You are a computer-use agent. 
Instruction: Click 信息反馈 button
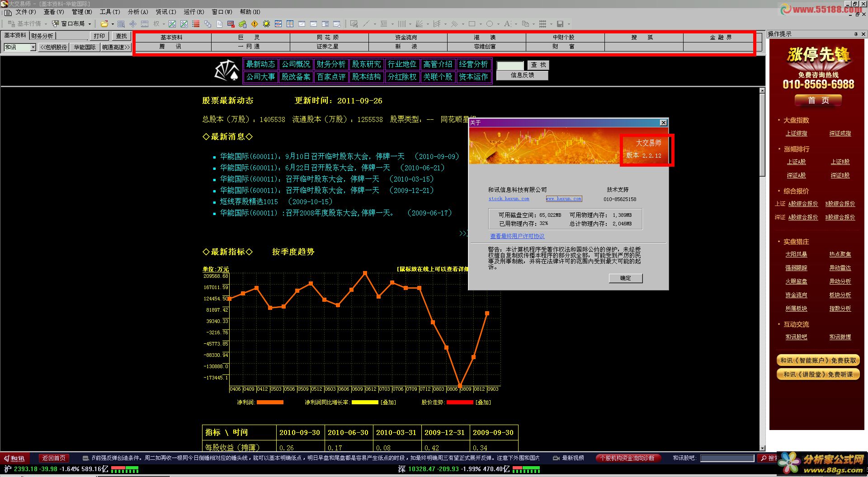pos(522,75)
